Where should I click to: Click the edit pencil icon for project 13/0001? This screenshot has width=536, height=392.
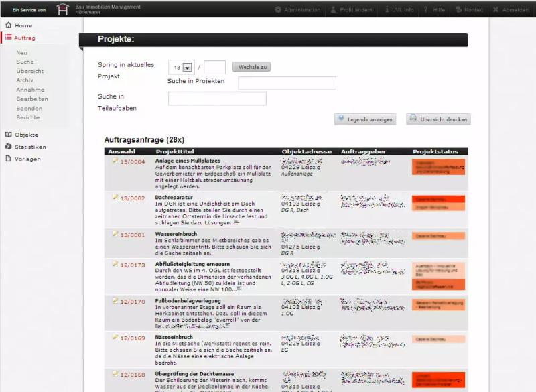pos(115,234)
